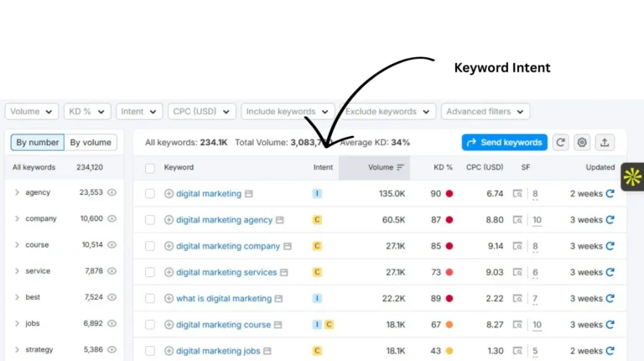
Task: Open the Include keywords dropdown
Action: [288, 112]
